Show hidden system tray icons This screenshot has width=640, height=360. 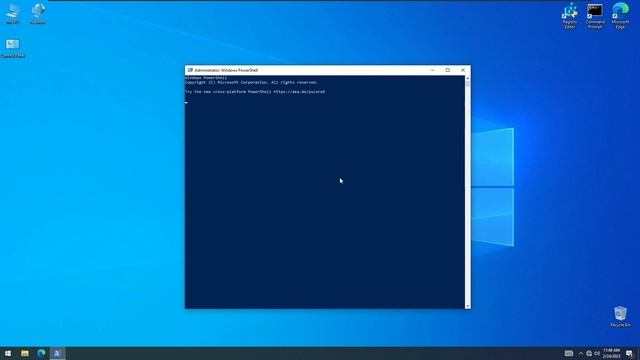tap(581, 353)
